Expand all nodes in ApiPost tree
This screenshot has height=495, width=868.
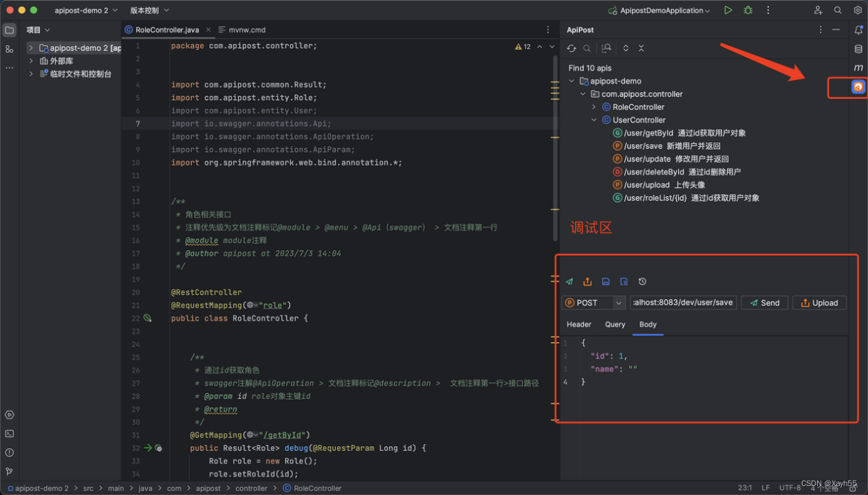pyautogui.click(x=625, y=48)
